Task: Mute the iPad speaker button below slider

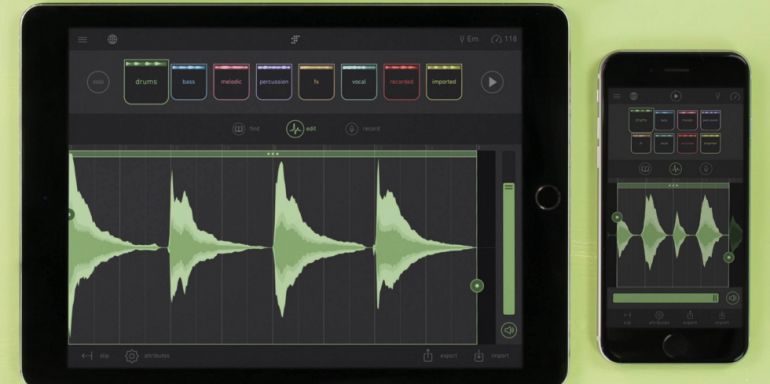Action: pyautogui.click(x=509, y=330)
